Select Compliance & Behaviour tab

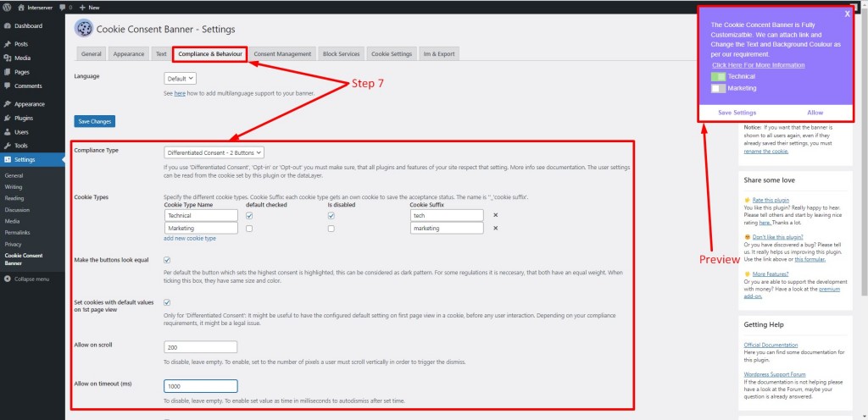point(210,54)
